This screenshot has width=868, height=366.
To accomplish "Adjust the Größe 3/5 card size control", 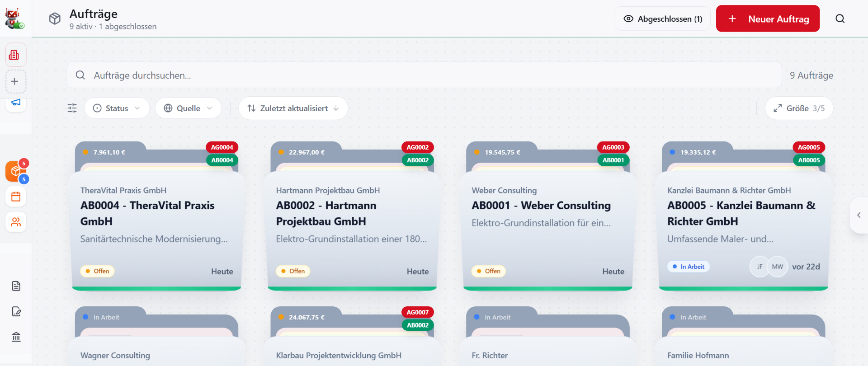I will (x=799, y=108).
